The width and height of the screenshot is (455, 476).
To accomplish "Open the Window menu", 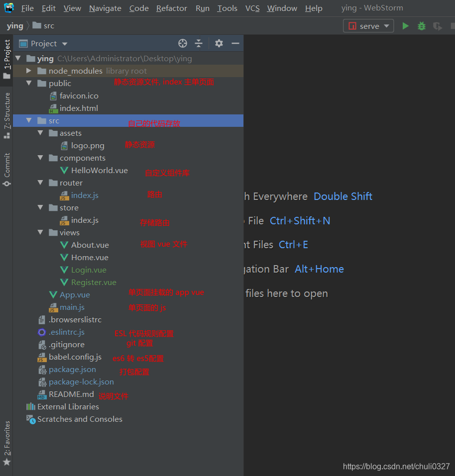I will pos(282,8).
